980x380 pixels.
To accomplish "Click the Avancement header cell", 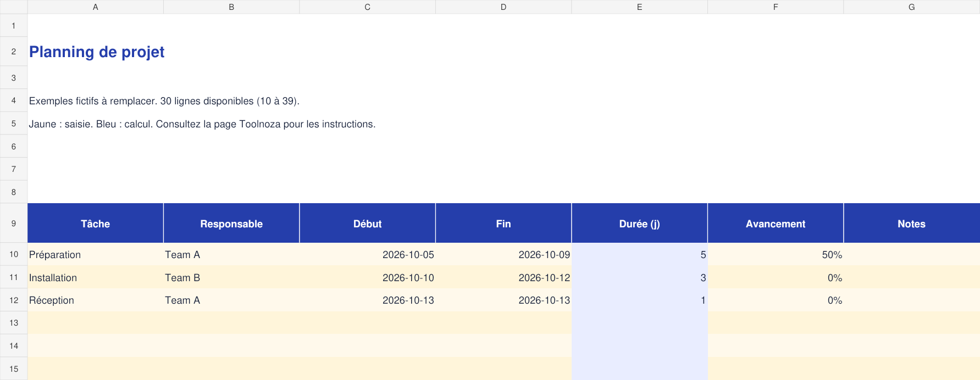I will click(x=776, y=223).
